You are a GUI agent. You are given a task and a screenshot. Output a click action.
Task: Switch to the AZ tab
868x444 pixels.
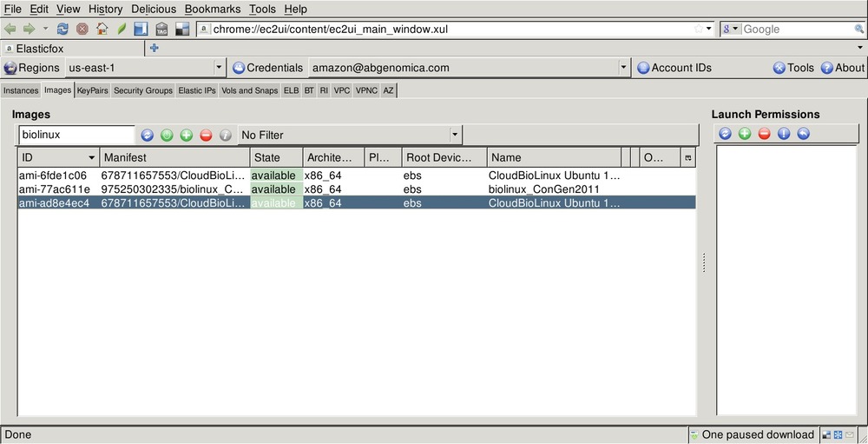pyautogui.click(x=389, y=90)
